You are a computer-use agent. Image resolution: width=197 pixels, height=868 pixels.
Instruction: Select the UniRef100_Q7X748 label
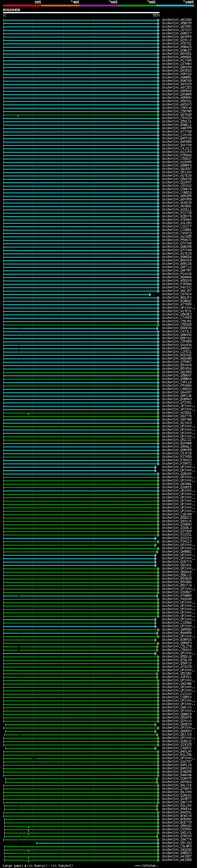[177, 250]
